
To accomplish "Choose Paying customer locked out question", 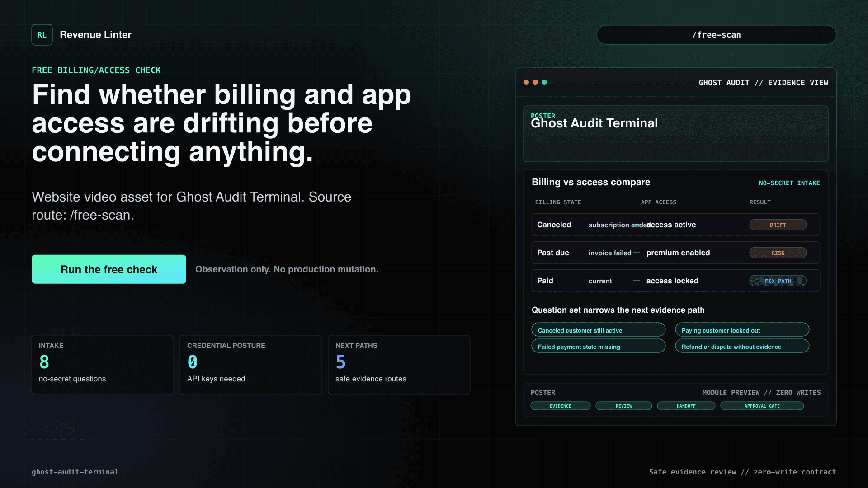I will (742, 330).
